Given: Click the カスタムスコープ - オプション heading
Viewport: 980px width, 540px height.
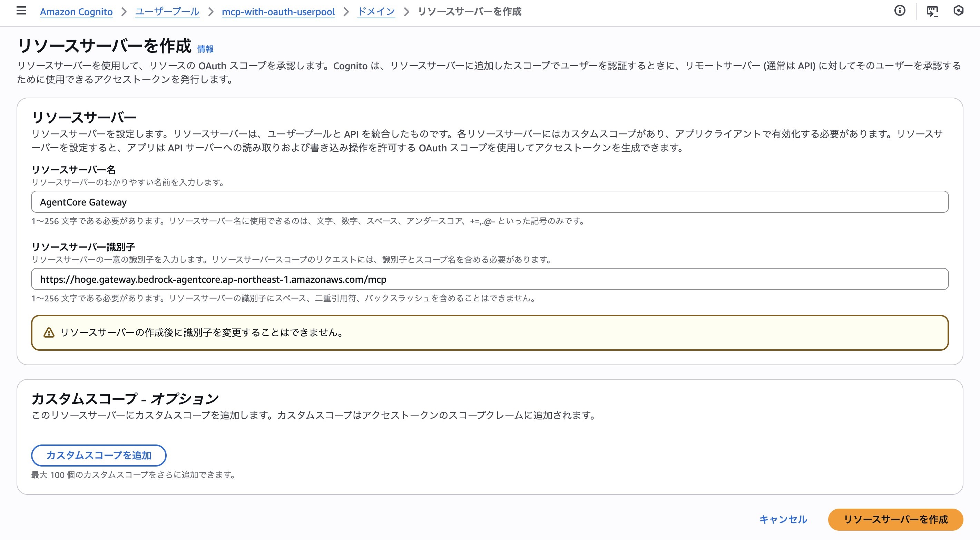Looking at the screenshot, I should [125, 399].
